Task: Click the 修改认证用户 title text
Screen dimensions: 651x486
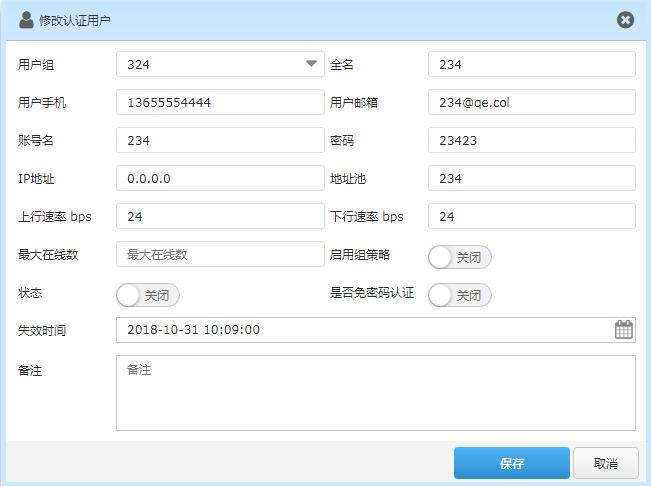Action: pos(75,20)
